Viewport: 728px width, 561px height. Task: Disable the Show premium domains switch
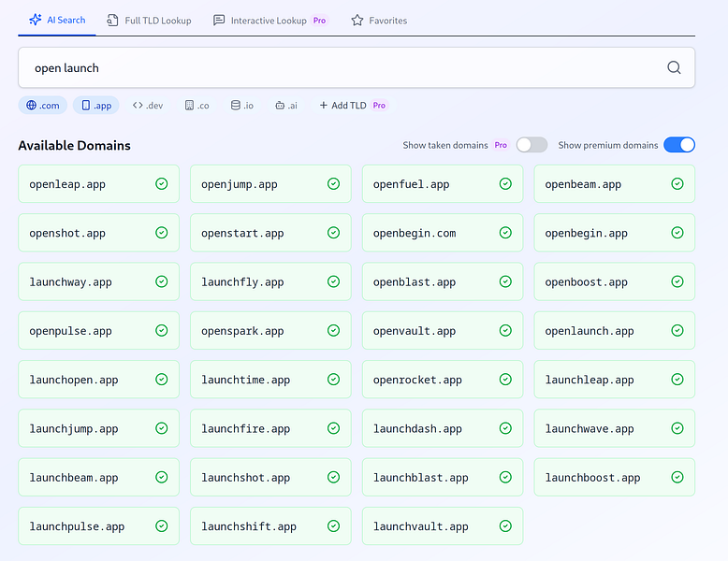pos(678,145)
